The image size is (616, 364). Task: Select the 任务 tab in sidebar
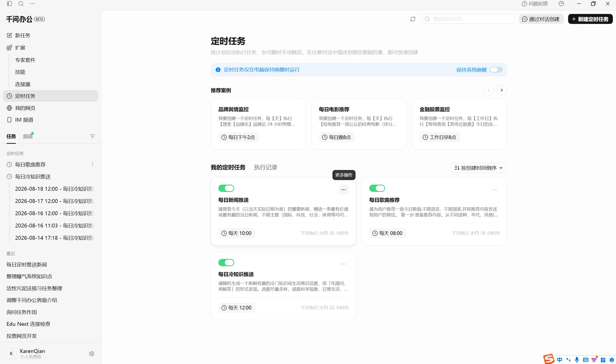pos(11,136)
